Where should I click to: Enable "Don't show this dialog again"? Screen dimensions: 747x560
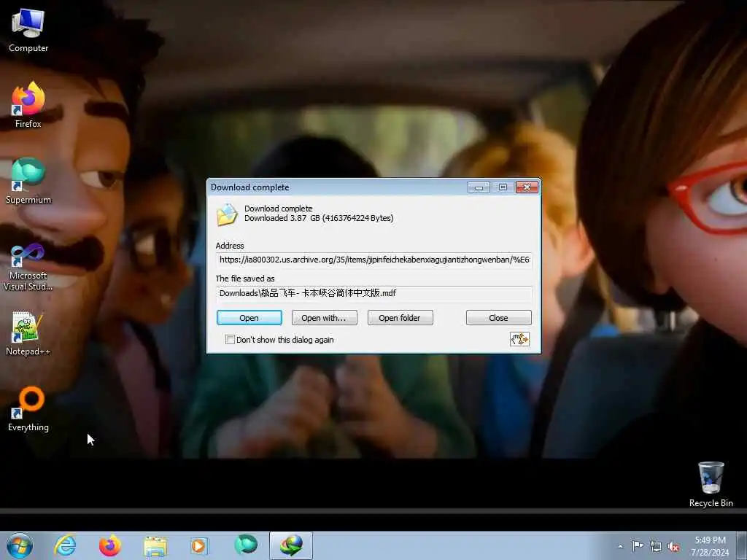230,340
